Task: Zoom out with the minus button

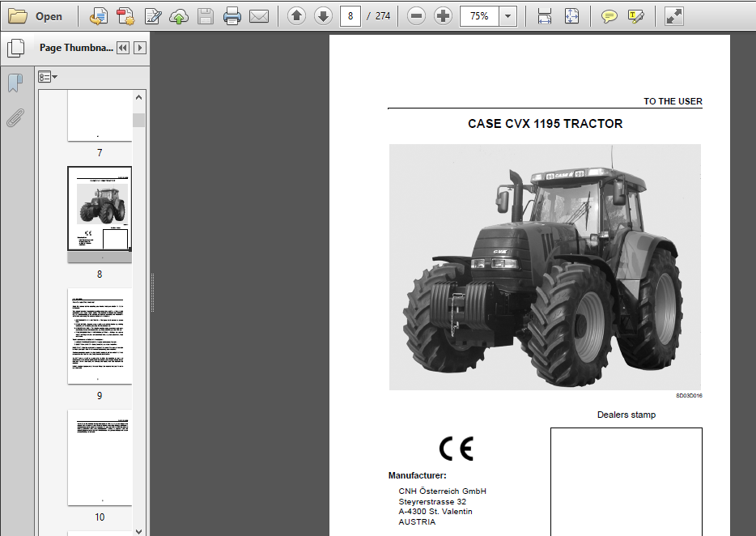Action: pos(416,16)
